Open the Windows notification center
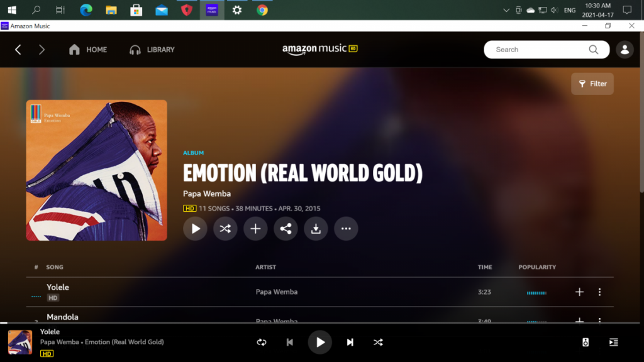Image resolution: width=644 pixels, height=362 pixels. pos(627,10)
